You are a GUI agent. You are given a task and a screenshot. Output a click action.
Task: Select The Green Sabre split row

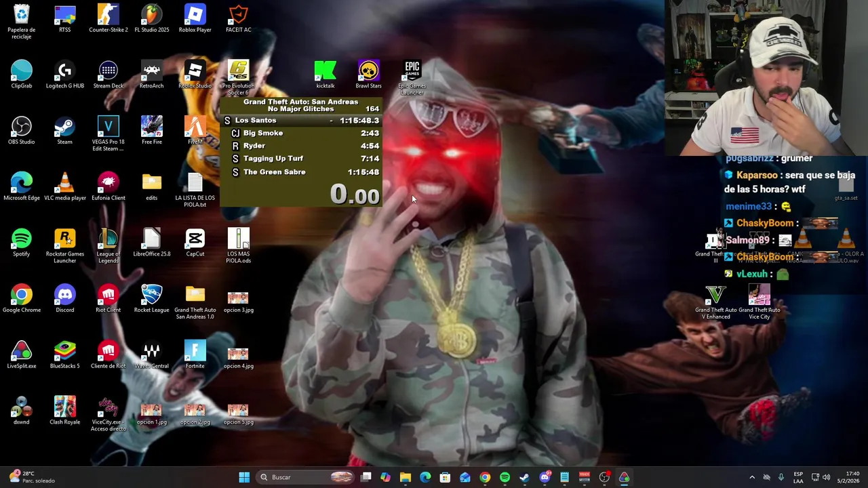click(x=301, y=172)
